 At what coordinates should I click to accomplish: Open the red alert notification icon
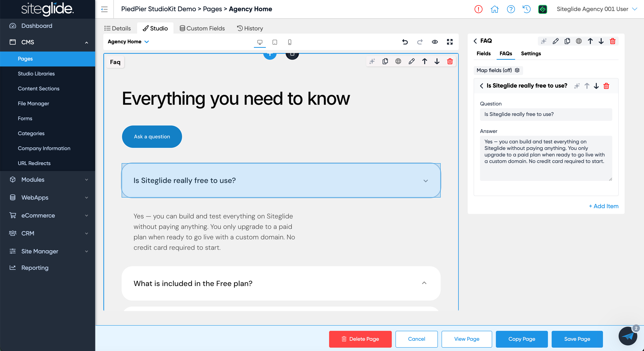(478, 9)
